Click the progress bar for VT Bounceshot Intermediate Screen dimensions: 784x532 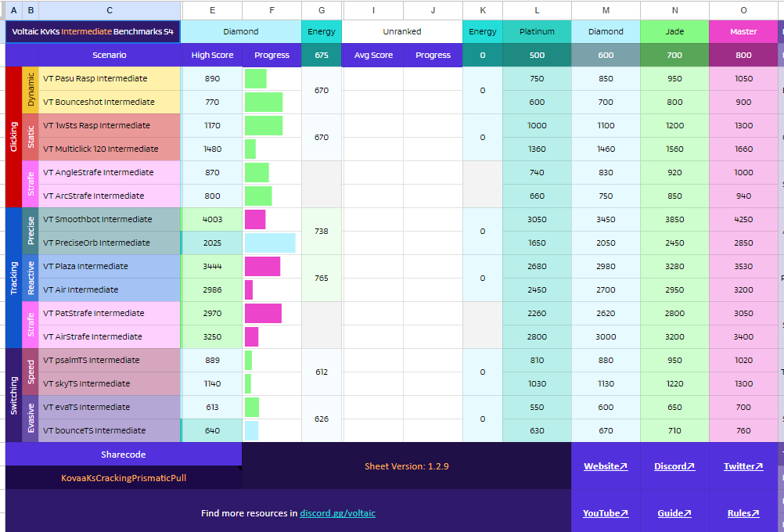[x=264, y=102]
